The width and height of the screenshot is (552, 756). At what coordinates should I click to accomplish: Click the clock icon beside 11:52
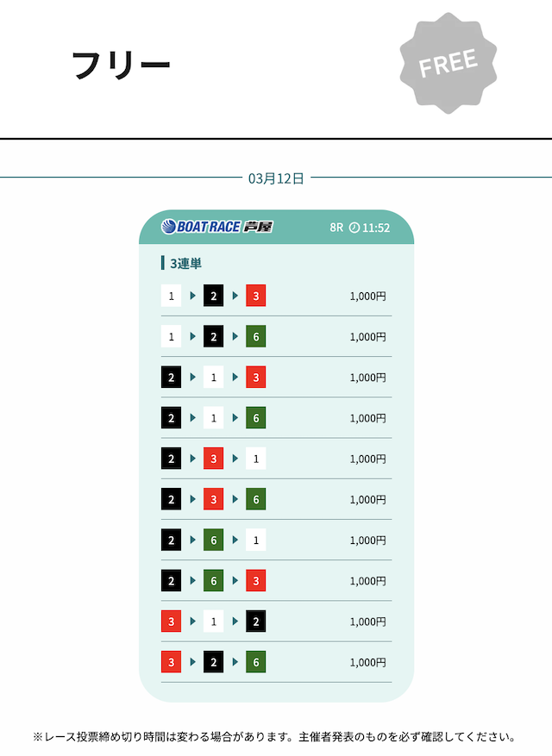(x=354, y=228)
